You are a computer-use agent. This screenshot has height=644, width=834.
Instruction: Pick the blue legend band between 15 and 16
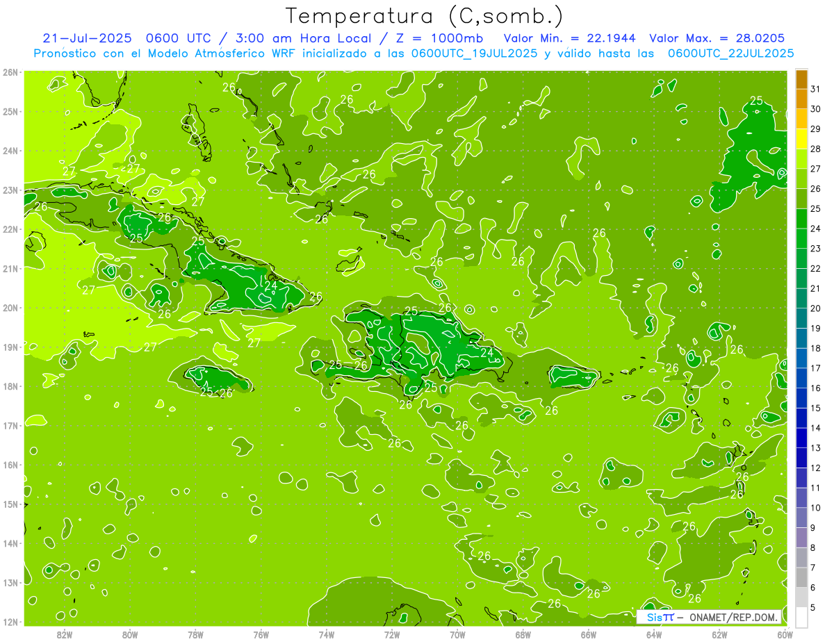801,398
